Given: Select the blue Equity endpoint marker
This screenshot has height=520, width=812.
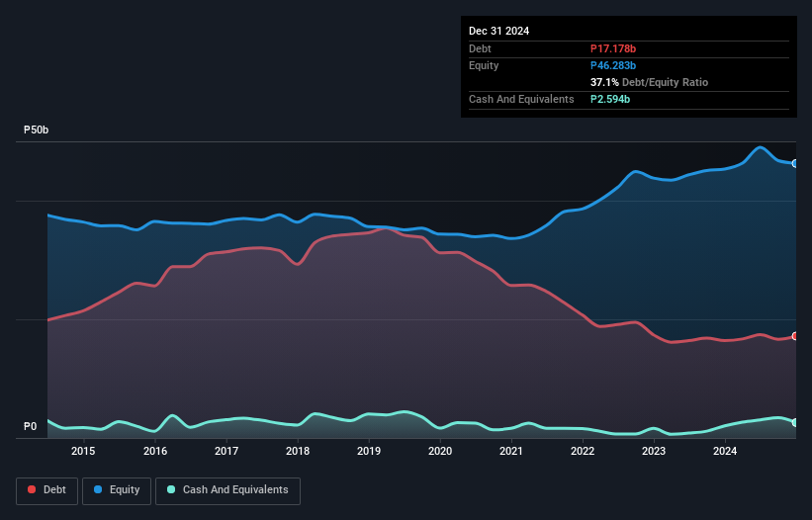Looking at the screenshot, I should coord(795,163).
